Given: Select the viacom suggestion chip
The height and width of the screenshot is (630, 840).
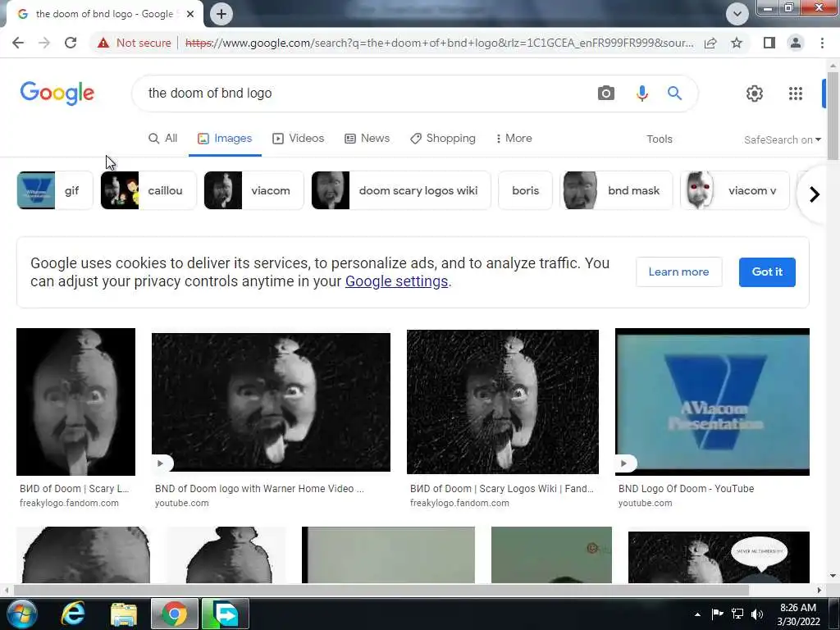Looking at the screenshot, I should point(253,190).
